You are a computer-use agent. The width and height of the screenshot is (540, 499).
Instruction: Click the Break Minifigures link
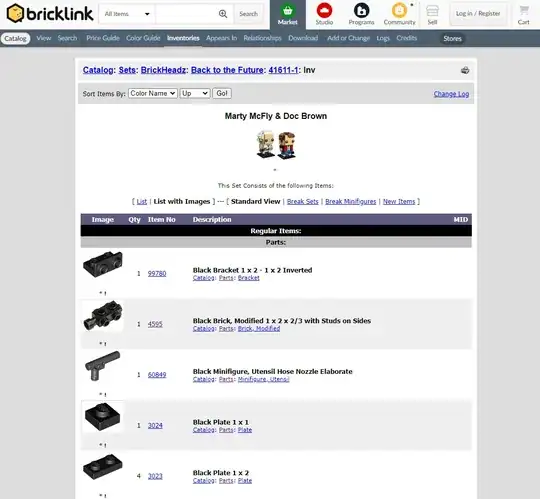point(351,201)
